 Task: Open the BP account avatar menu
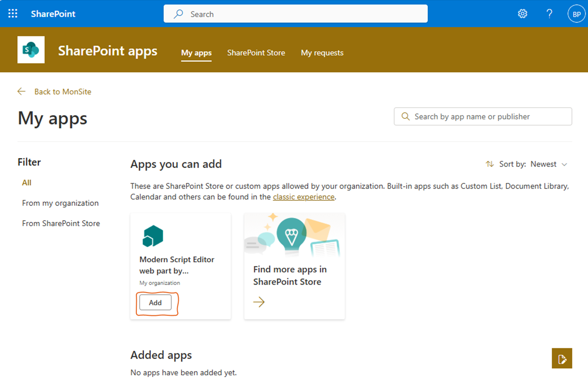coord(576,13)
